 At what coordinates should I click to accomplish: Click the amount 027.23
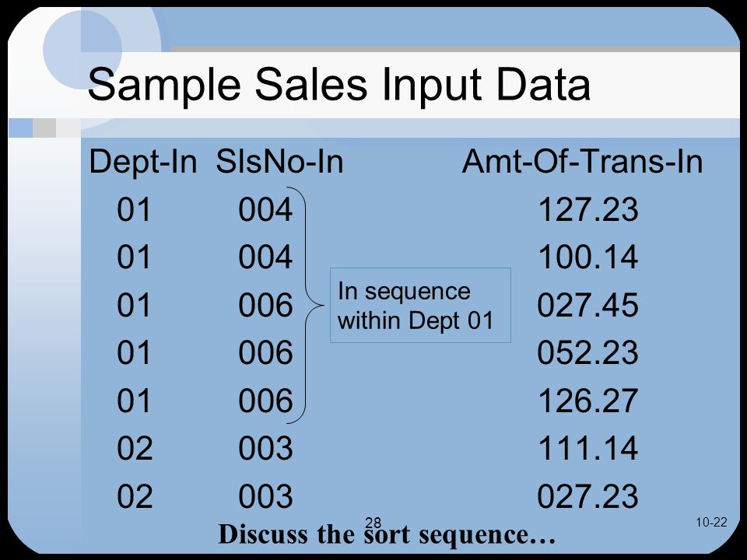coord(588,495)
